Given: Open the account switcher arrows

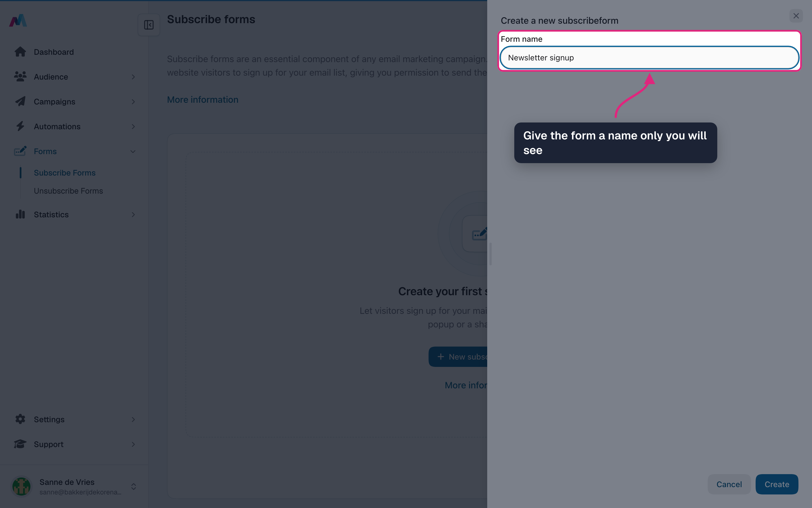Looking at the screenshot, I should click(x=134, y=487).
